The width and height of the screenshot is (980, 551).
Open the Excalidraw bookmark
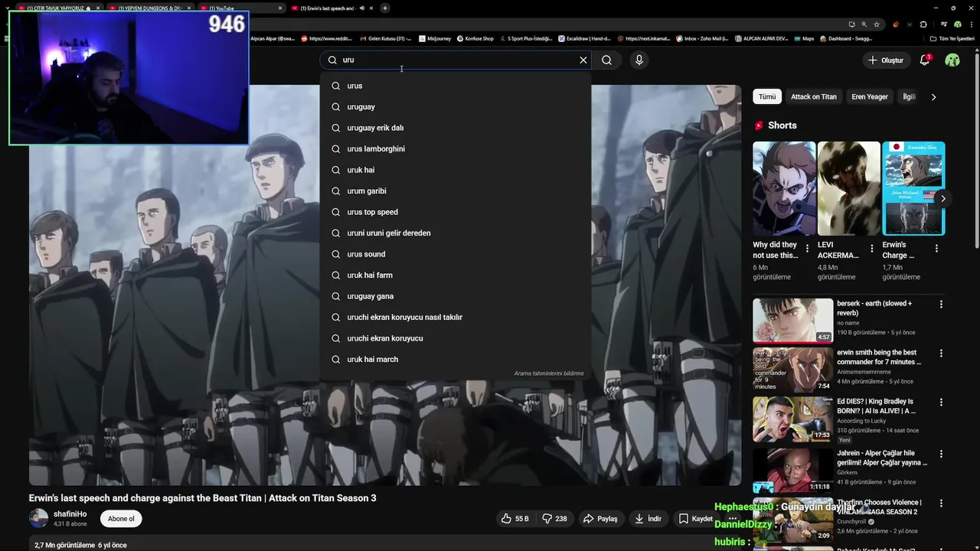pos(583,38)
